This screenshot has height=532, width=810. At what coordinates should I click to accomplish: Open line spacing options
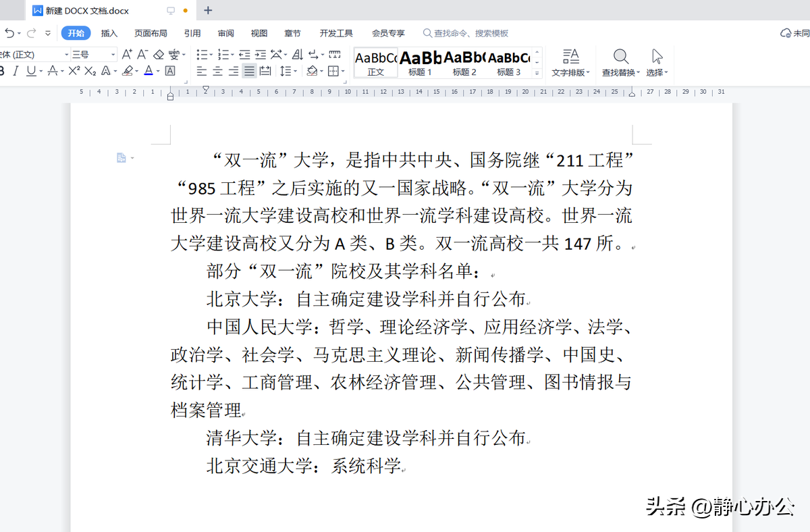[285, 71]
